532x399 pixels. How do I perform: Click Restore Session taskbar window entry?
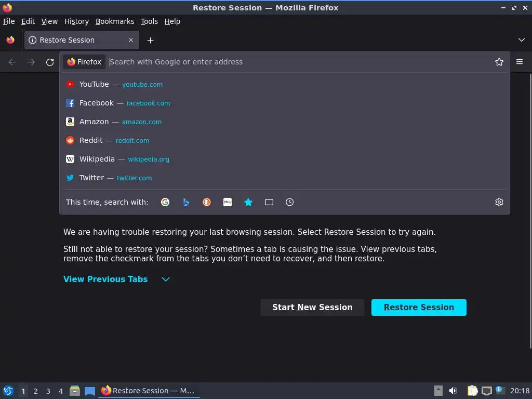click(149, 391)
